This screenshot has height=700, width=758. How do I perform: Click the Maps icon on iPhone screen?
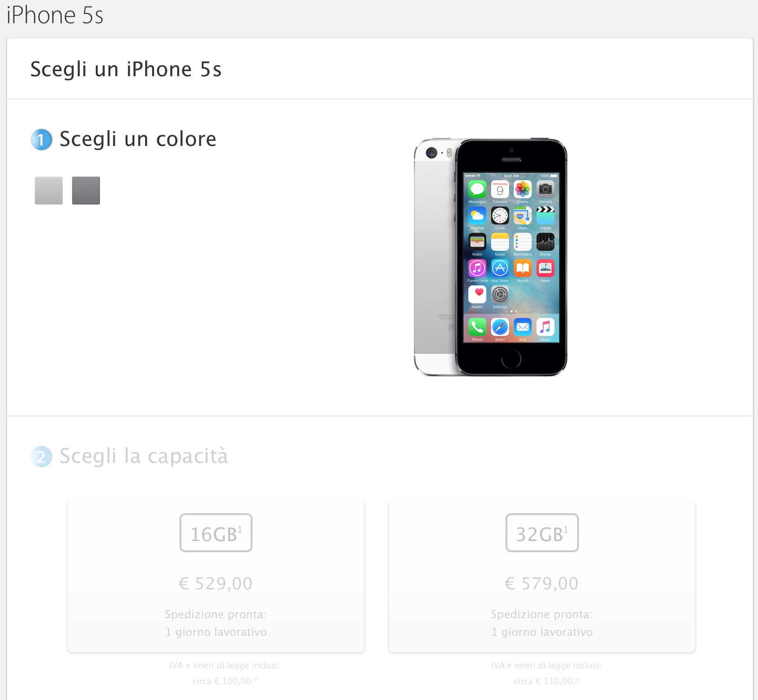tap(523, 216)
